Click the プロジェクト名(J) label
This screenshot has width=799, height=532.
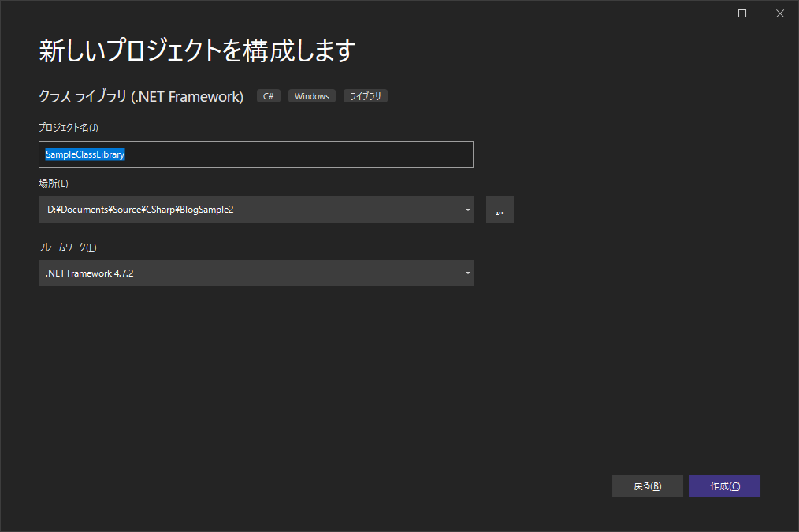click(x=68, y=128)
